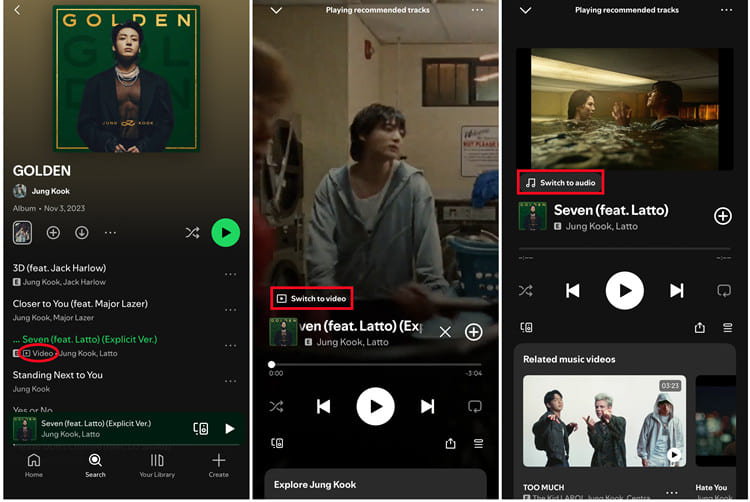Tap small album art beside Seven title in right player
Screen dimensions: 750x502
tap(533, 216)
